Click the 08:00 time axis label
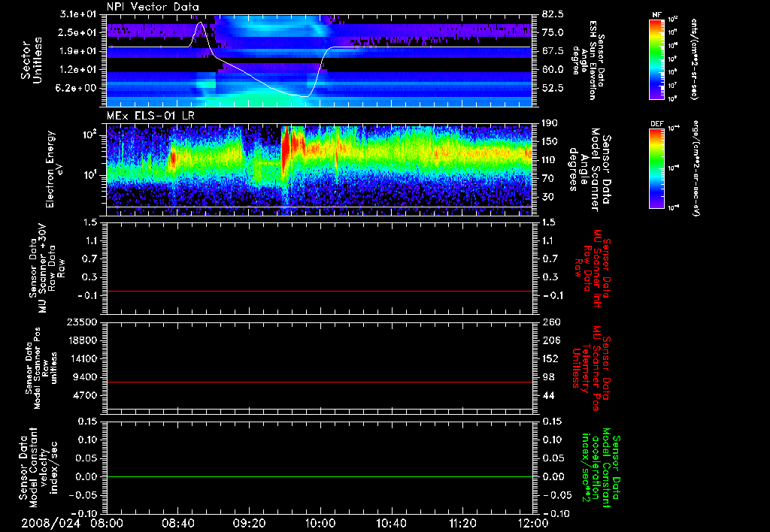Viewport: 770px width, 532px height. click(x=107, y=524)
